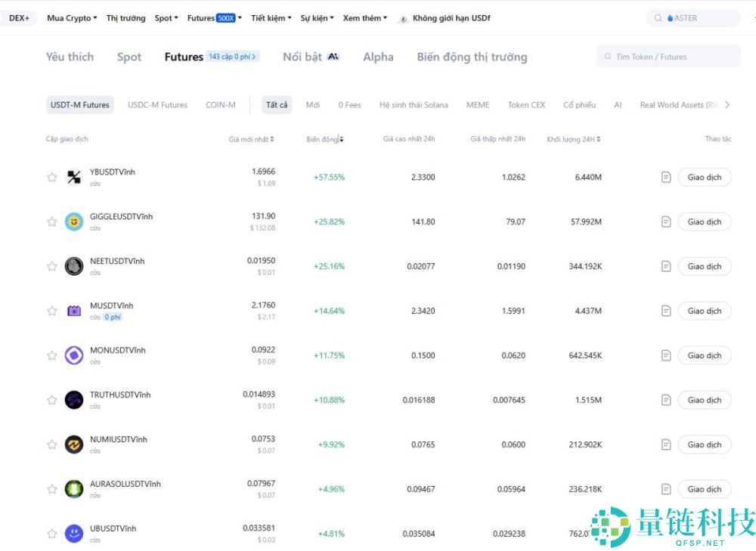Viewport: 756px width, 551px height.
Task: Click the GIGGLEUSDT coin logo icon
Action: [74, 221]
